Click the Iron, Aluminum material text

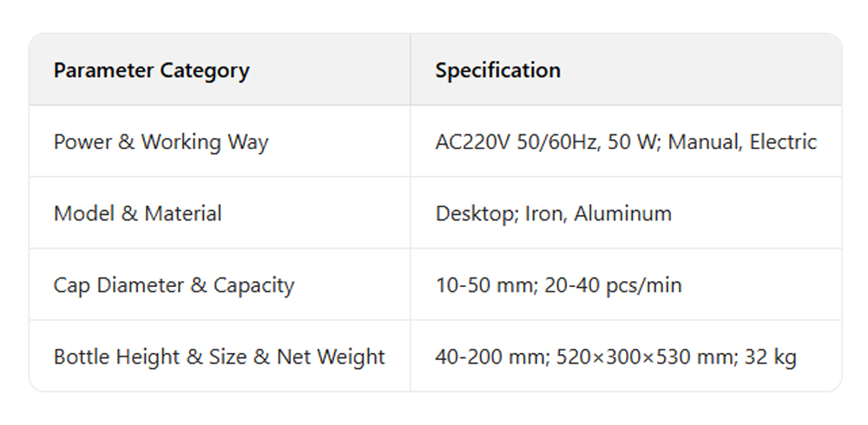598,213
